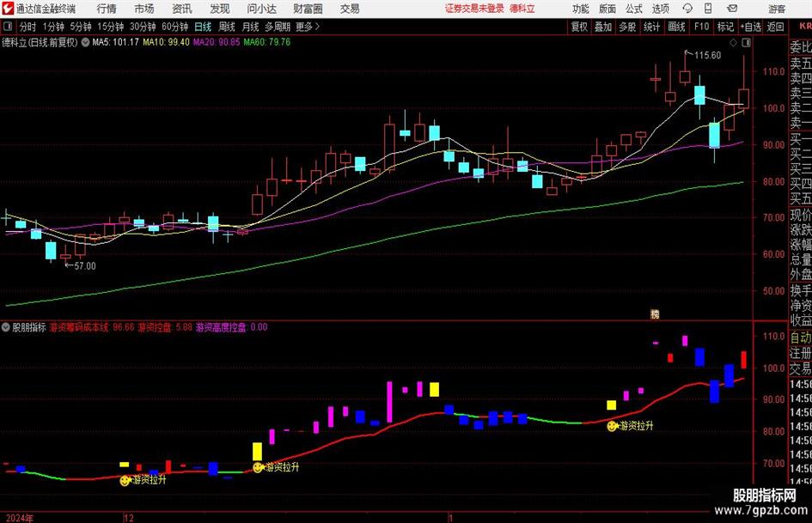Open the headset customer service icon
Viewport: 812px width, 523px height.
687,9
